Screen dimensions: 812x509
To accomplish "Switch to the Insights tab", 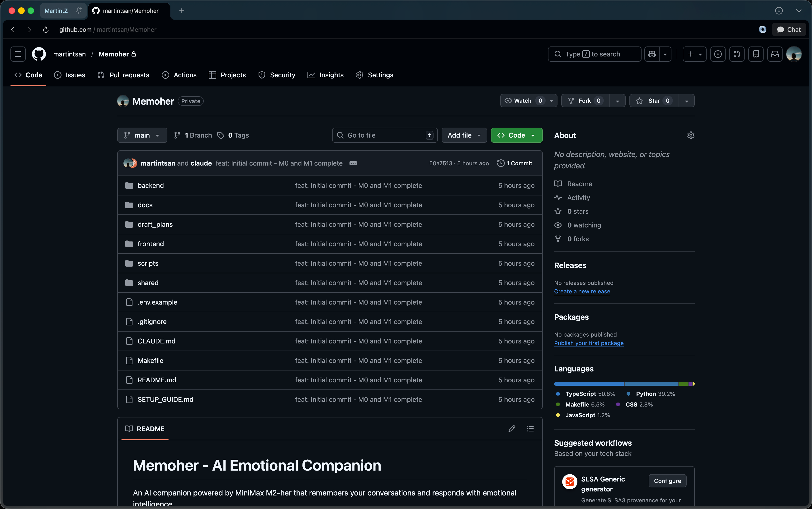I will point(325,75).
